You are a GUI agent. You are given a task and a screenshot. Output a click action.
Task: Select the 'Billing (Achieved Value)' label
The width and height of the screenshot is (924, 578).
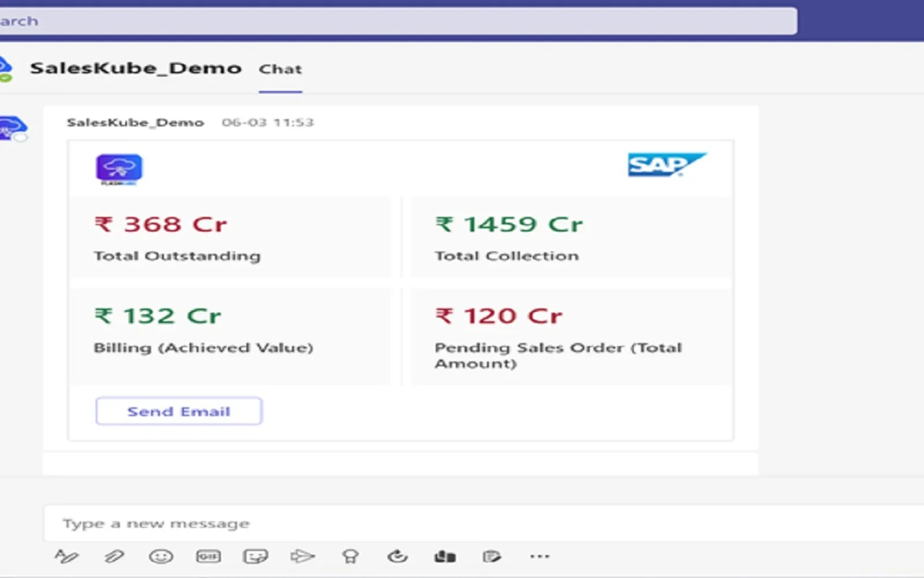(203, 347)
